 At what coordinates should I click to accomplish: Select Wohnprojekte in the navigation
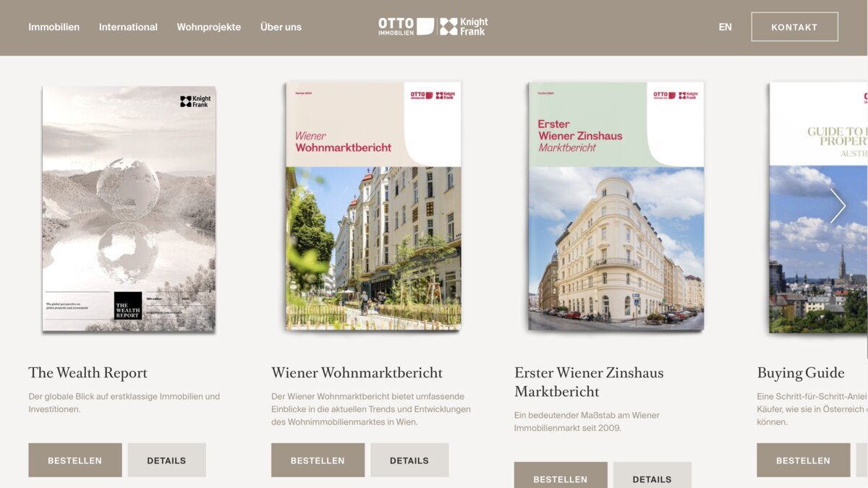click(x=209, y=27)
